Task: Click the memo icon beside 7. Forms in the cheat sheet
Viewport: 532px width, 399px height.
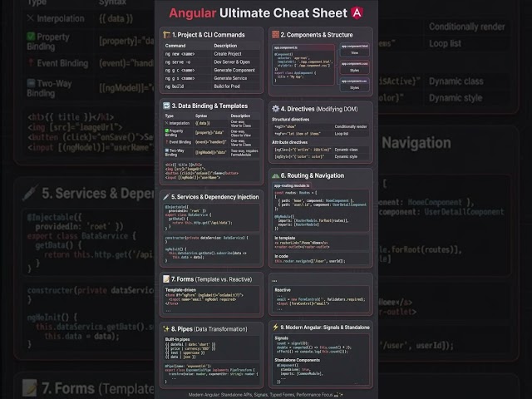Action: (166, 279)
